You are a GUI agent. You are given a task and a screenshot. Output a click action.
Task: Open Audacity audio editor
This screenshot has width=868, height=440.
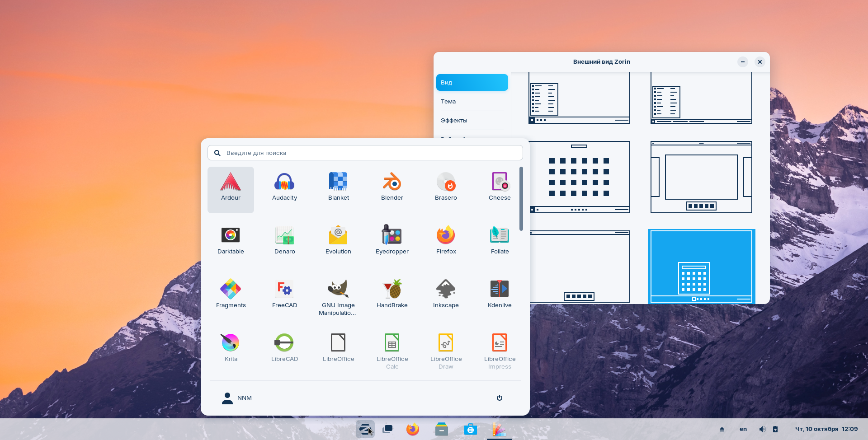[284, 190]
